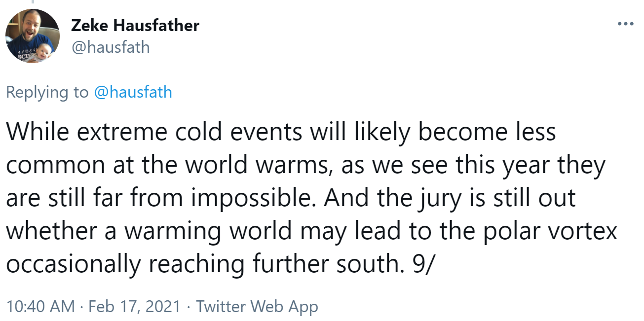Click the tweet line starting 'While extreme cold'

[281, 132]
